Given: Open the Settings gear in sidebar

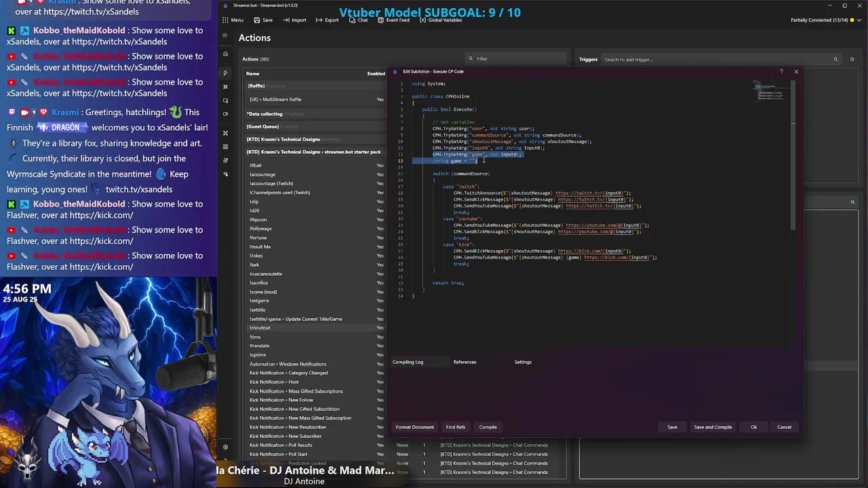Looking at the screenshot, I should pos(225,447).
